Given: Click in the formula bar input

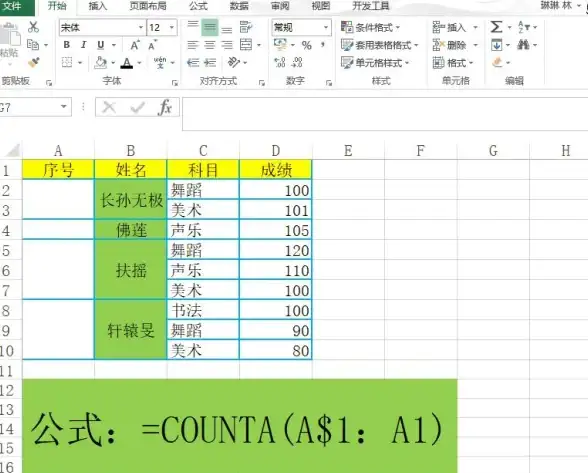Looking at the screenshot, I should pos(385,114).
